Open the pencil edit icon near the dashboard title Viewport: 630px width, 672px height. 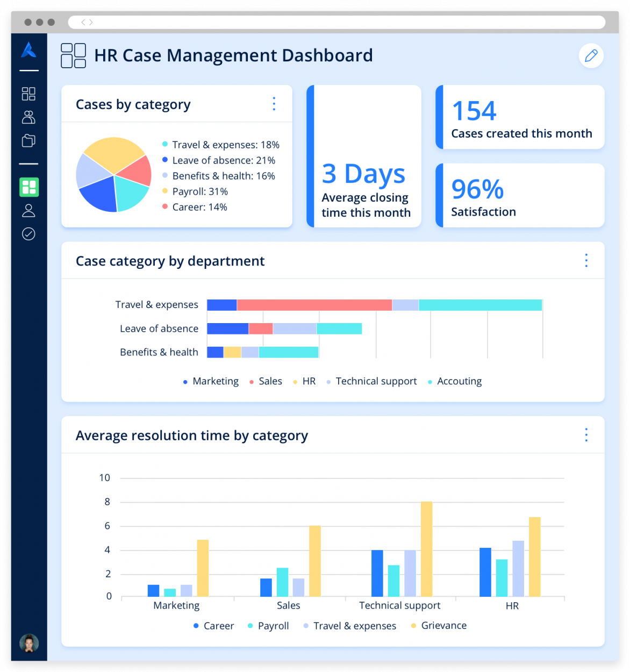[x=591, y=55]
